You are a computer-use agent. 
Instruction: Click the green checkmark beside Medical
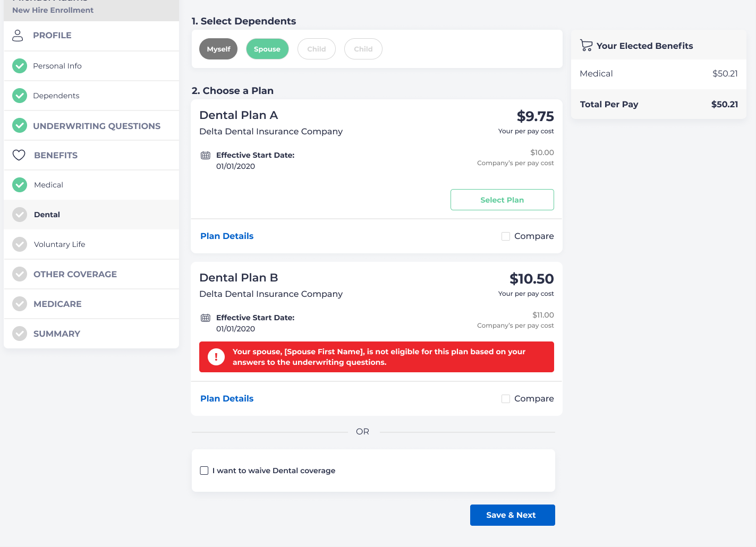click(x=20, y=185)
